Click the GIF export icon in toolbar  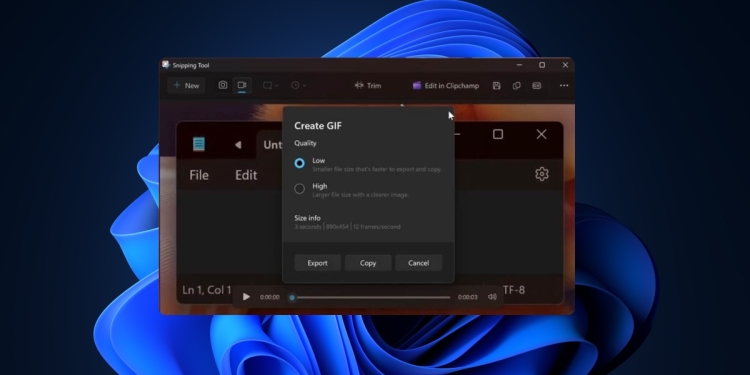(537, 86)
